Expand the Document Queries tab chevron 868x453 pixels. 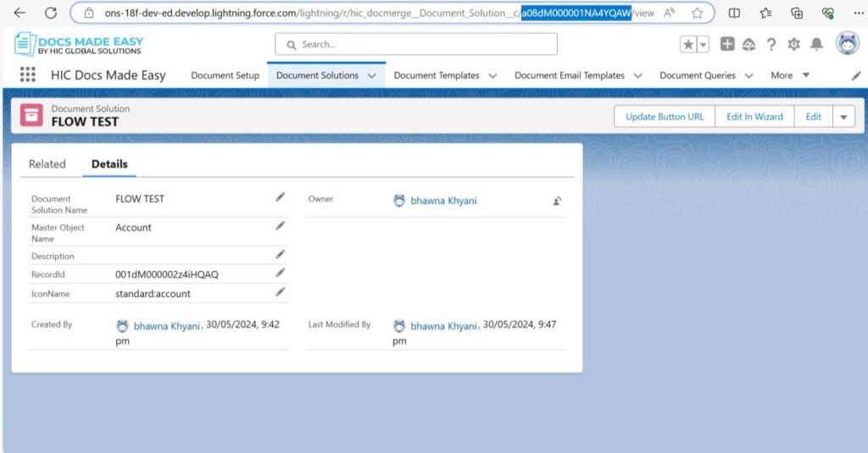(749, 75)
